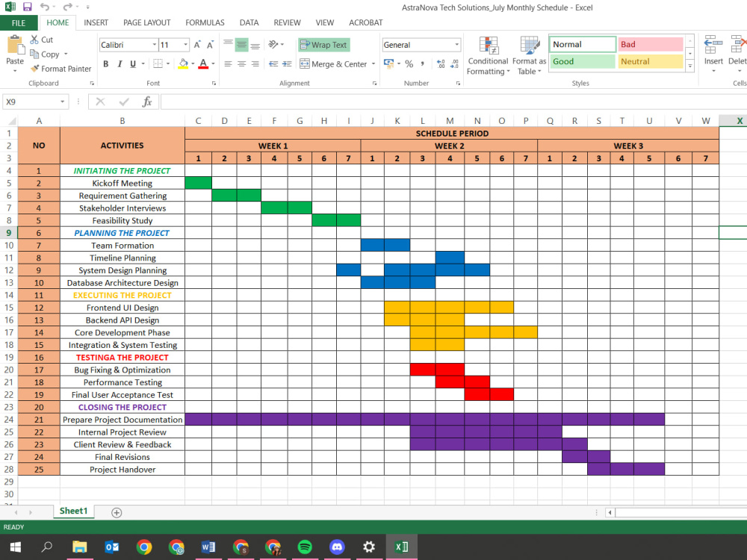
Task: Increase font size with the large A icon
Action: tap(197, 45)
